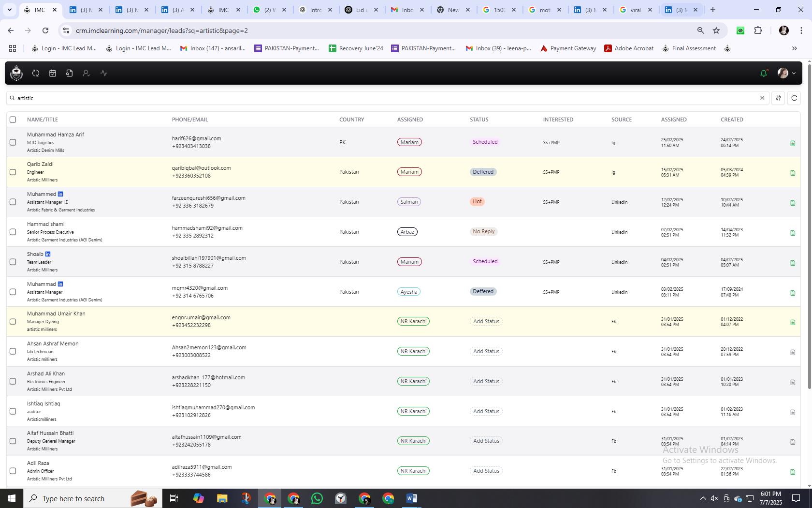Open Scheduled status for Muhammad Hamza Arif
812x508 pixels.
click(485, 142)
